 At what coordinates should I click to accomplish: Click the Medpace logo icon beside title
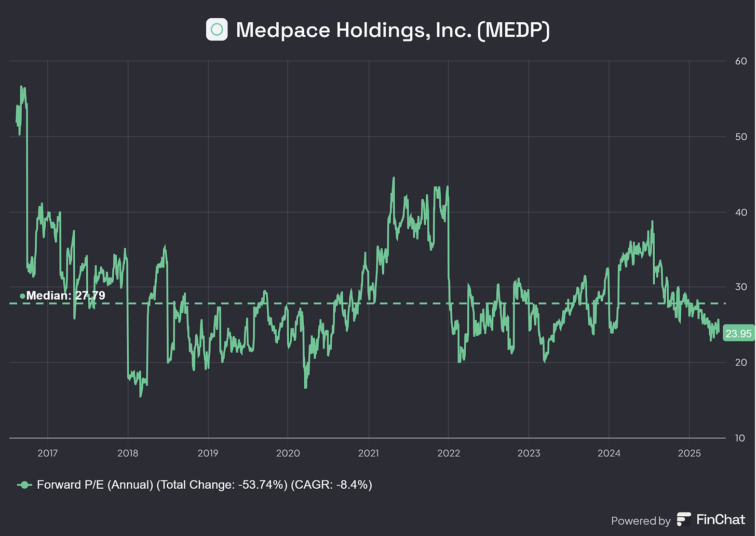[217, 30]
